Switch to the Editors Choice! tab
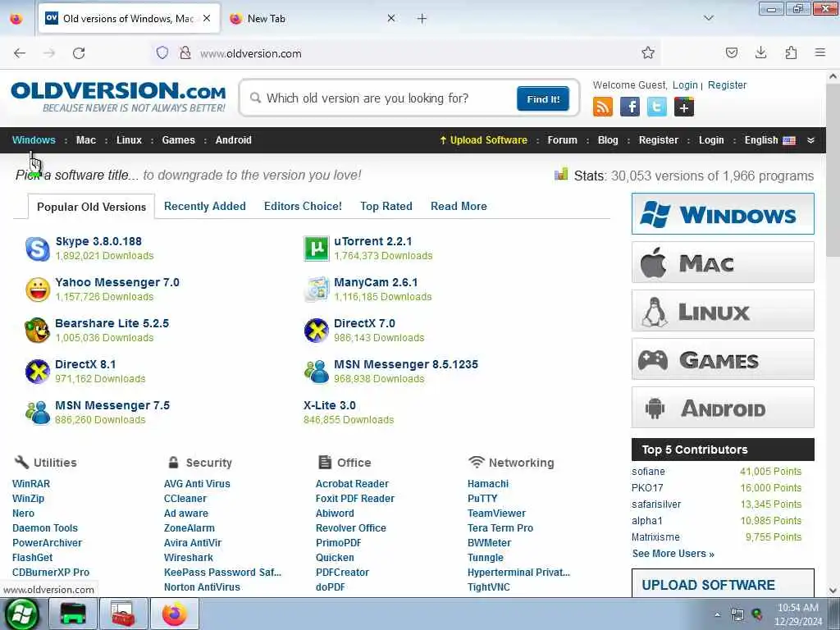Screen dimensions: 840x630 pyautogui.click(x=303, y=206)
